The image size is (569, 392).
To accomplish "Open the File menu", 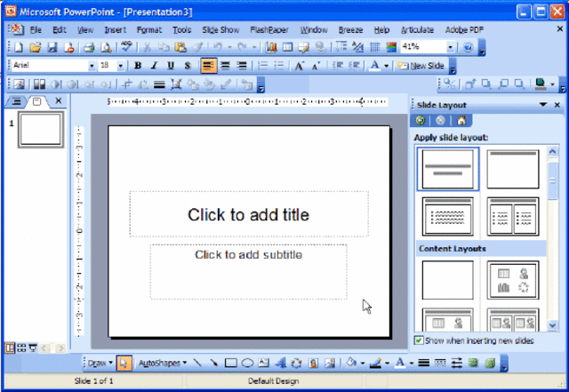I will tap(36, 29).
